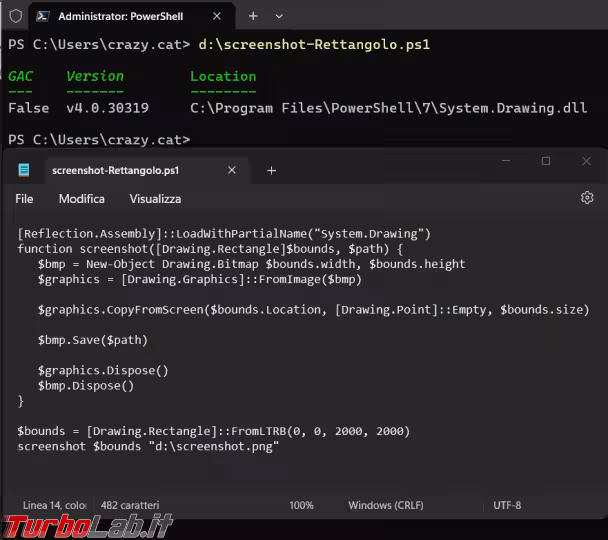Click the Version column header in the PowerShell output

point(95,76)
